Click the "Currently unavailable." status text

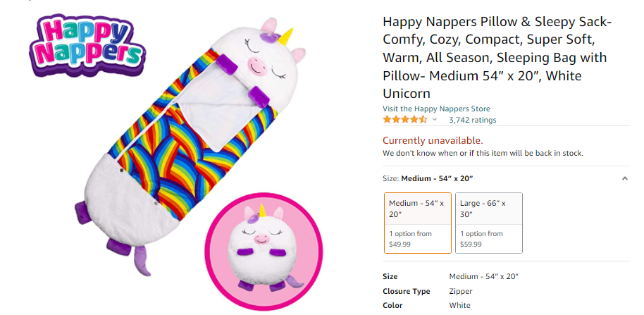pyautogui.click(x=433, y=140)
